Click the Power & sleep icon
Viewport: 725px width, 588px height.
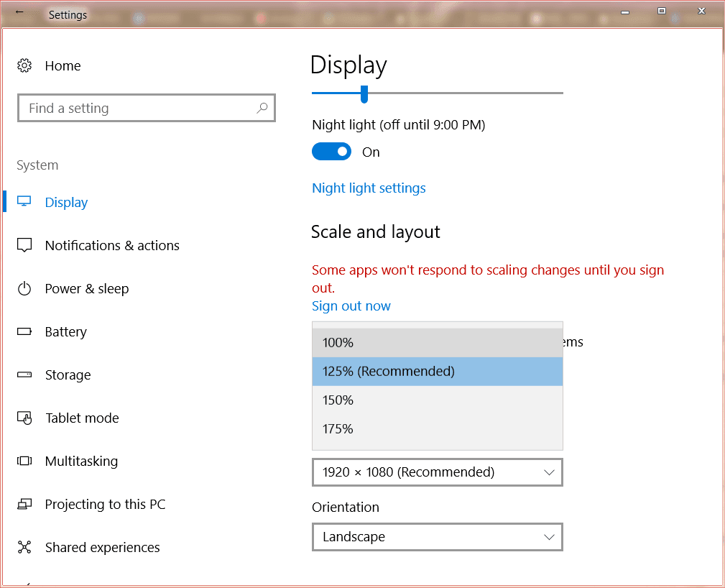(x=24, y=288)
